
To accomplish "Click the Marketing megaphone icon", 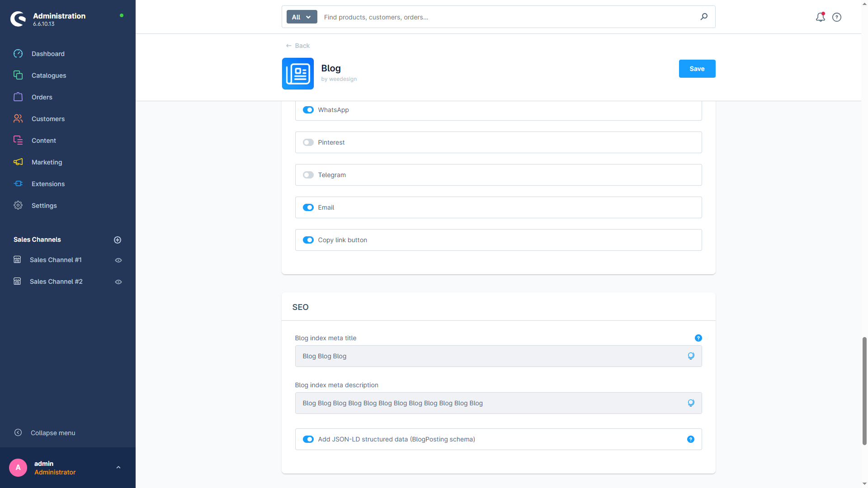I will point(18,162).
